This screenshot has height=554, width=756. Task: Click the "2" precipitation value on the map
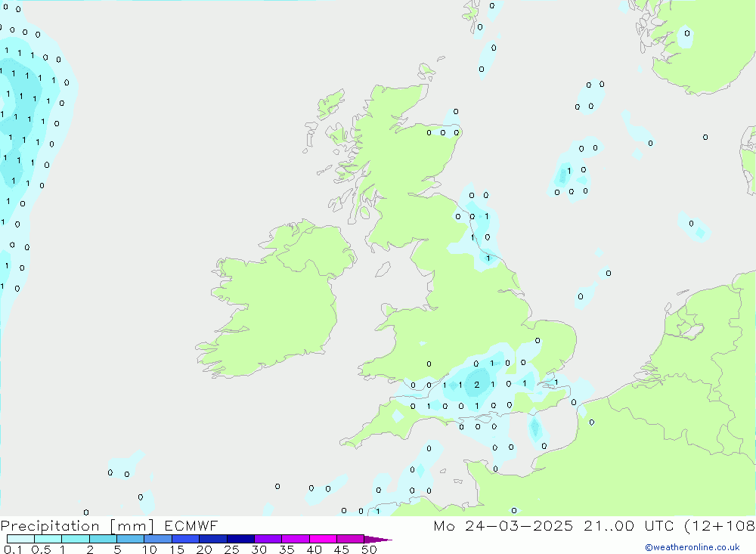click(x=477, y=384)
